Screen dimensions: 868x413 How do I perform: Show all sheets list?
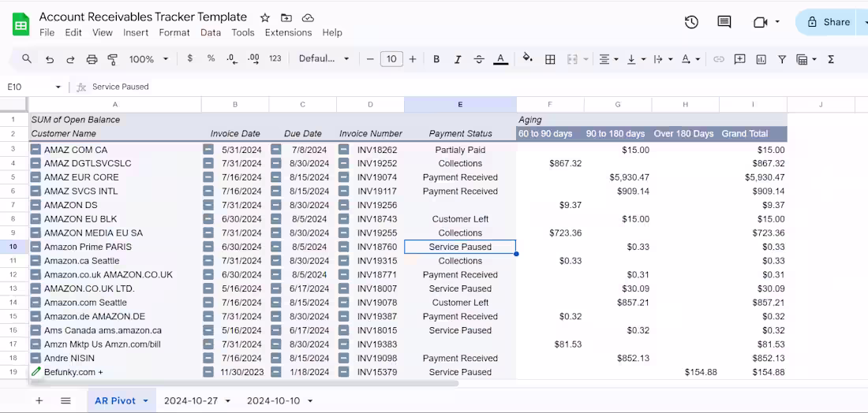click(65, 401)
